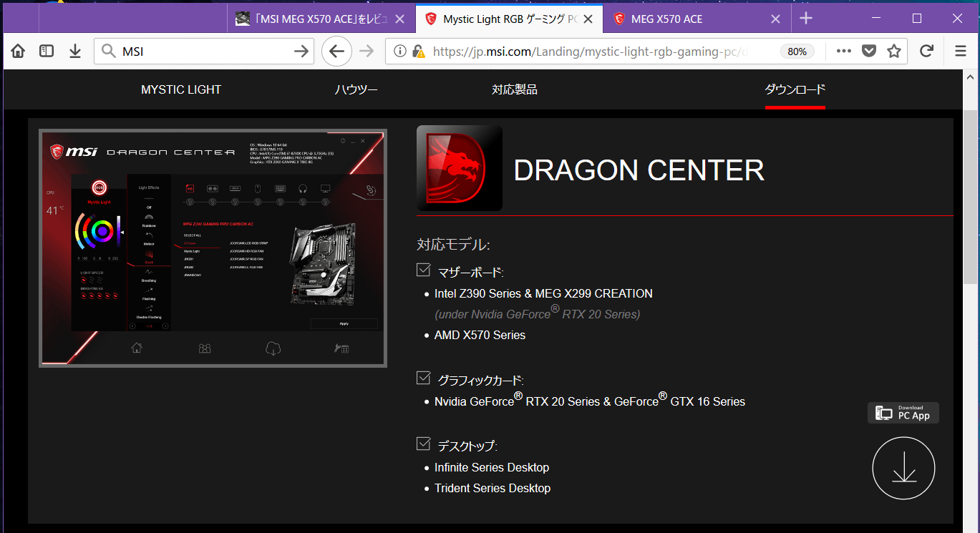
Task: Click Trident Series Desktop entry
Action: [x=493, y=488]
